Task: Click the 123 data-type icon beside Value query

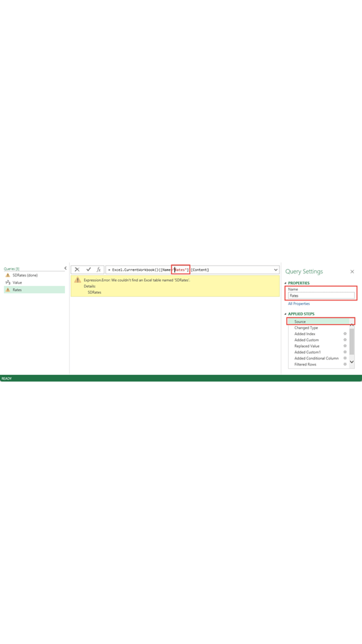Action: pyautogui.click(x=8, y=282)
